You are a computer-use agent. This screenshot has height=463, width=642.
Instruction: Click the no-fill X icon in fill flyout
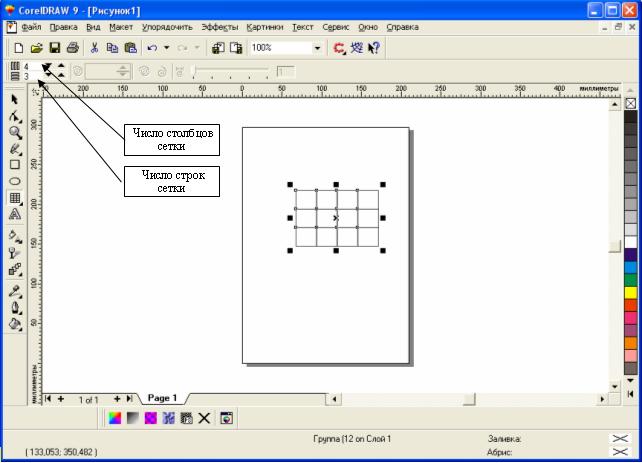[x=204, y=418]
